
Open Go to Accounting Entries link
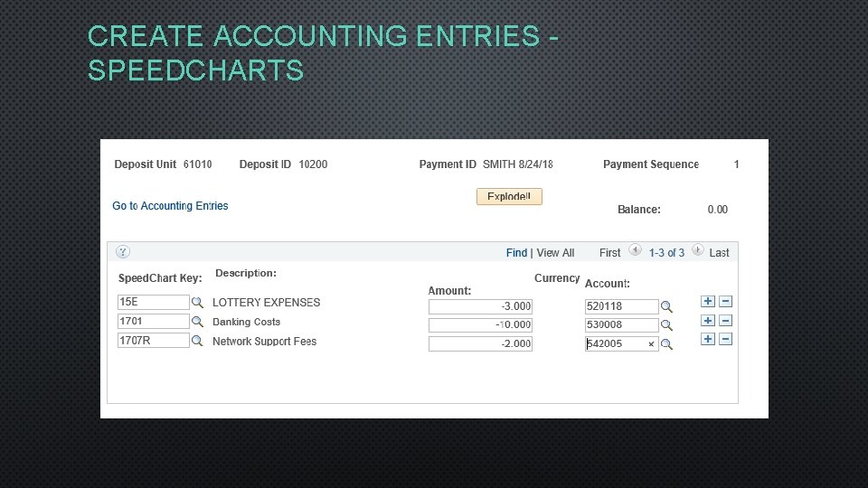170,206
